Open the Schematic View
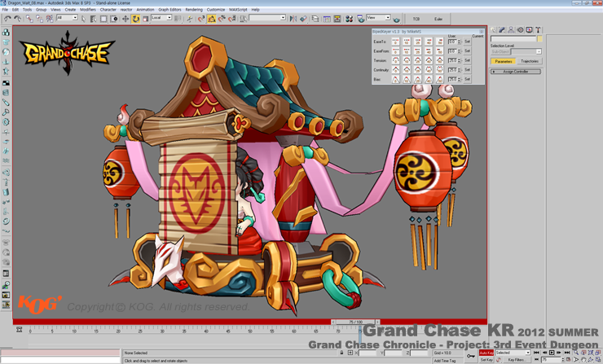This screenshot has height=364, width=603. [337, 19]
